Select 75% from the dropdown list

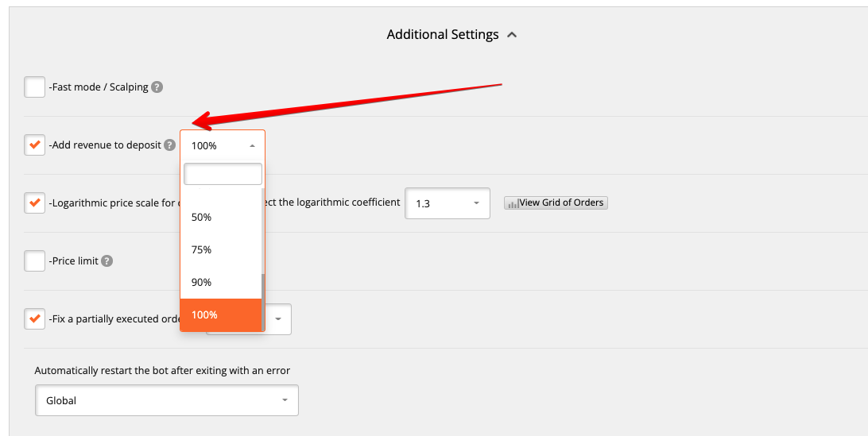tap(221, 249)
